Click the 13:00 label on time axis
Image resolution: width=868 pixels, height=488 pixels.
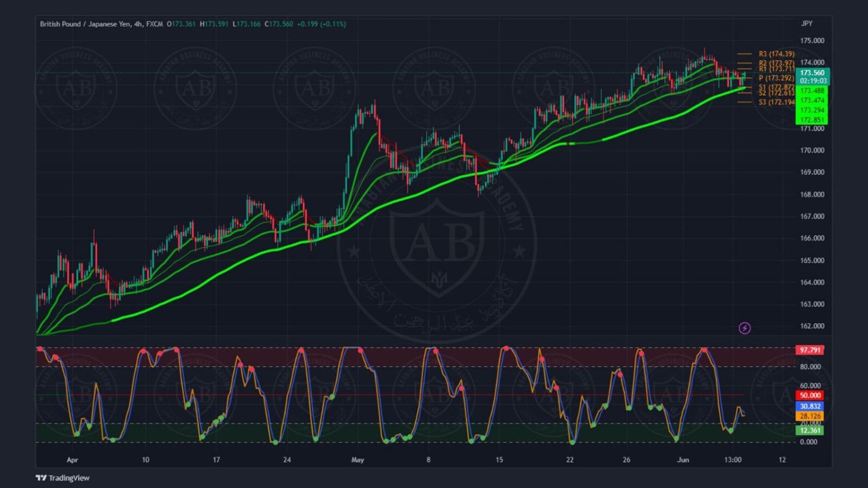pos(733,460)
